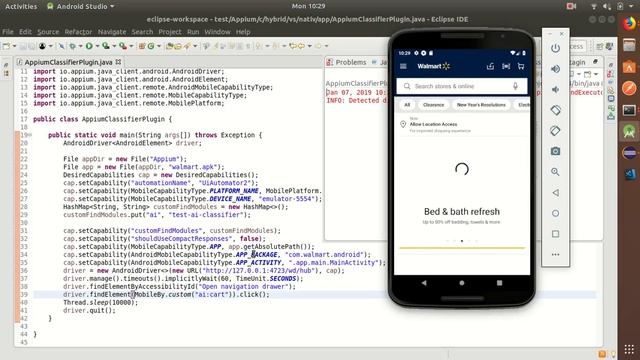Open Debug button dropdown arrow
640x360 pixels.
[80, 46]
